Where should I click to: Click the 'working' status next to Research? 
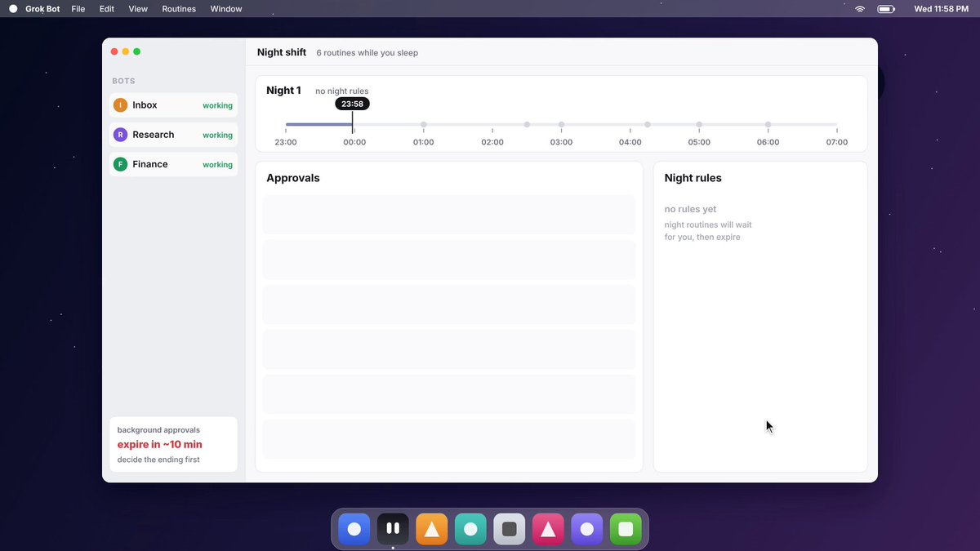pyautogui.click(x=217, y=136)
